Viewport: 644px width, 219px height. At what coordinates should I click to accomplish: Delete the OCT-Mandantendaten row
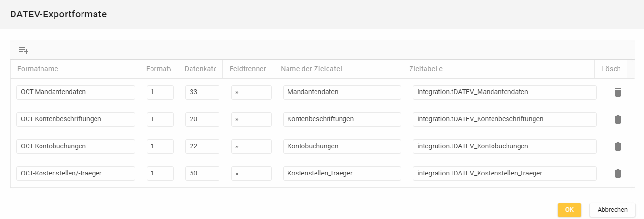[617, 92]
